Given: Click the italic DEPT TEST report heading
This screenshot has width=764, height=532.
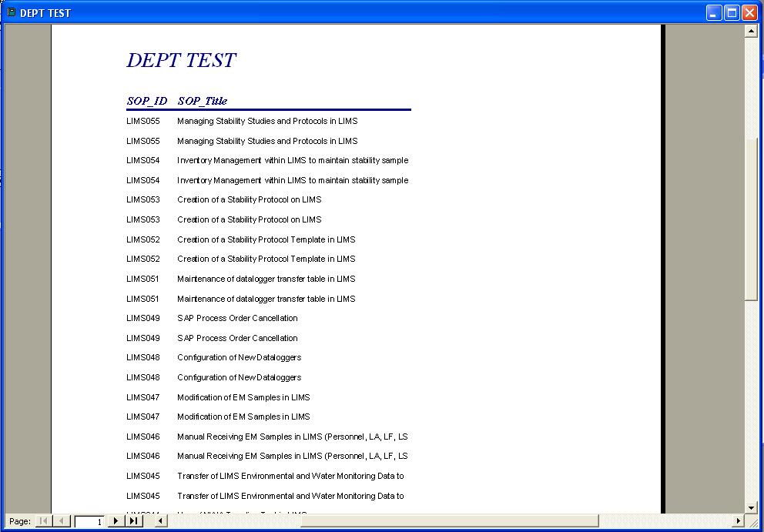Looking at the screenshot, I should [181, 60].
